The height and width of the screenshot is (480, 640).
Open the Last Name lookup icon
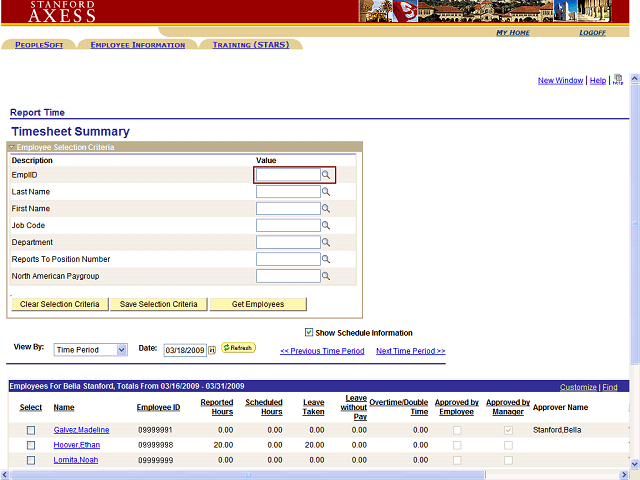(x=326, y=192)
